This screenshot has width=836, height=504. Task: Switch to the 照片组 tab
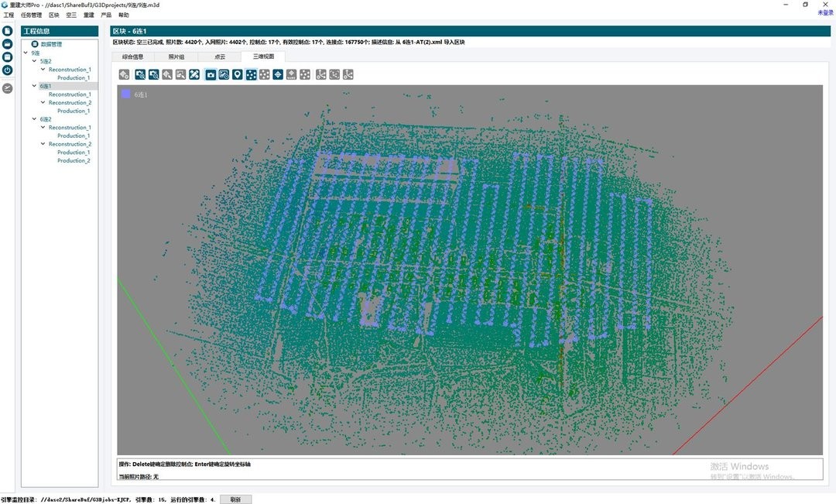click(176, 57)
